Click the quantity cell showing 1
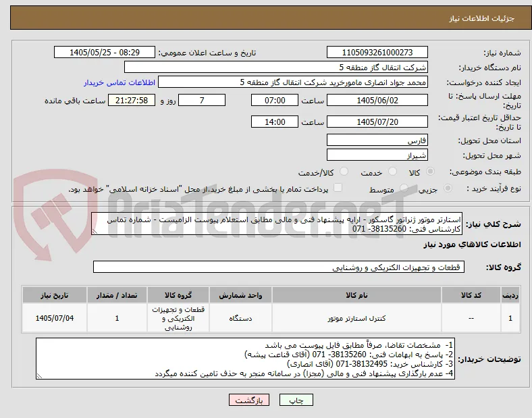This screenshot has height=418, width=532. click(117, 318)
